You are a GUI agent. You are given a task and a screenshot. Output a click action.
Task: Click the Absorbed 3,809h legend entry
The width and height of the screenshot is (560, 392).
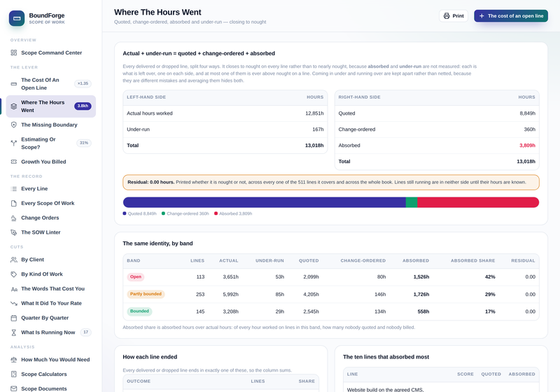233,213
